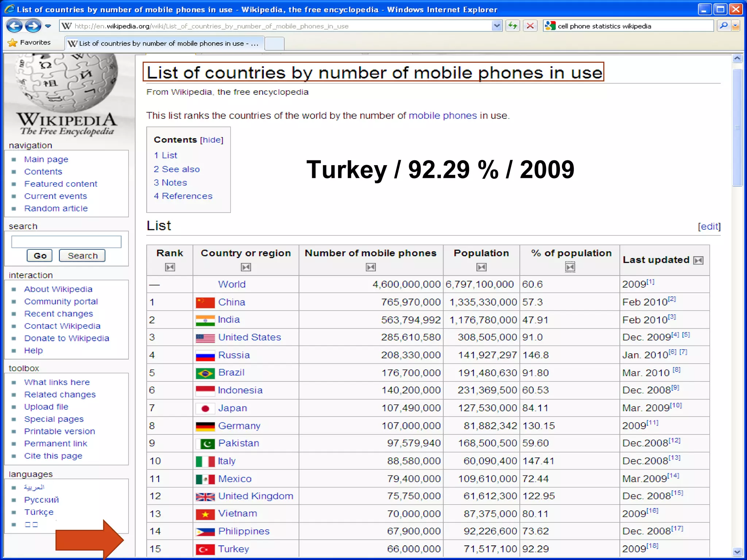The height and width of the screenshot is (560, 747).
Task: Click the India flag icon
Action: point(205,320)
